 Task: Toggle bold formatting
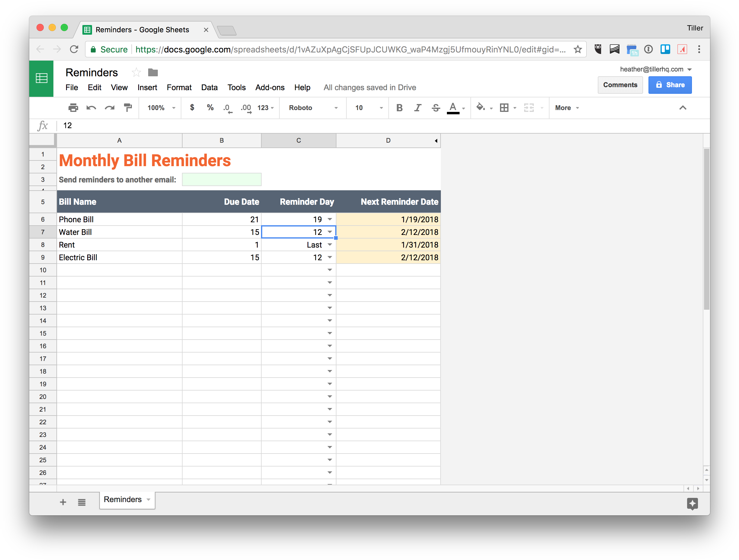click(x=399, y=108)
